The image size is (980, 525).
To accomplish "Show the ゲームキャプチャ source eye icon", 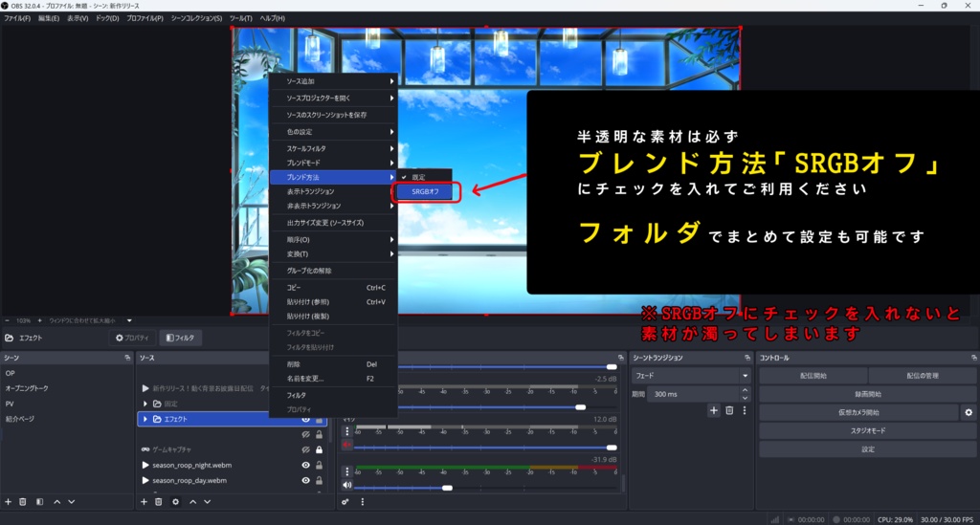I will point(305,449).
